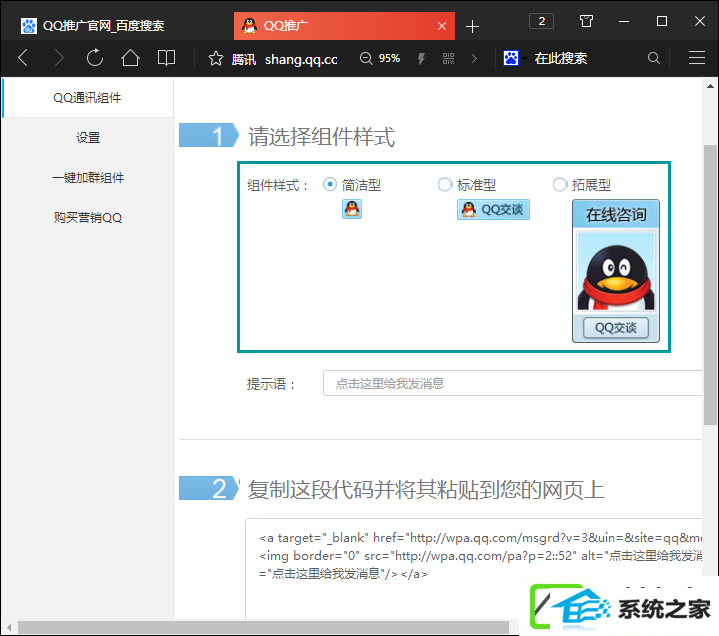Bookmark this page with the star icon
This screenshot has width=719, height=636.
[216, 59]
